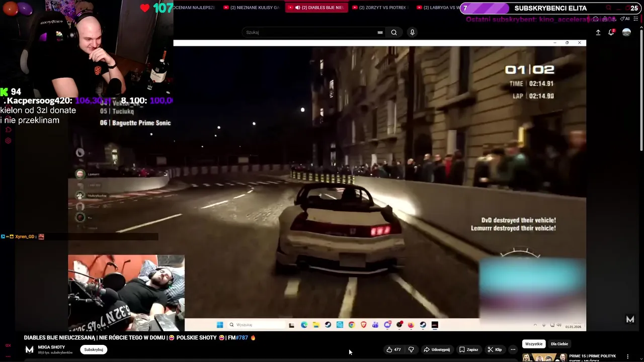Open Brave browser in the embedded taskbar
This screenshot has height=362, width=644.
point(364,325)
